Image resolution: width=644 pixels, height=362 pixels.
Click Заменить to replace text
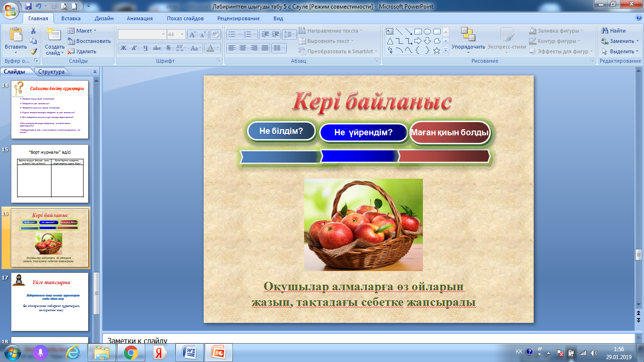[x=619, y=41]
